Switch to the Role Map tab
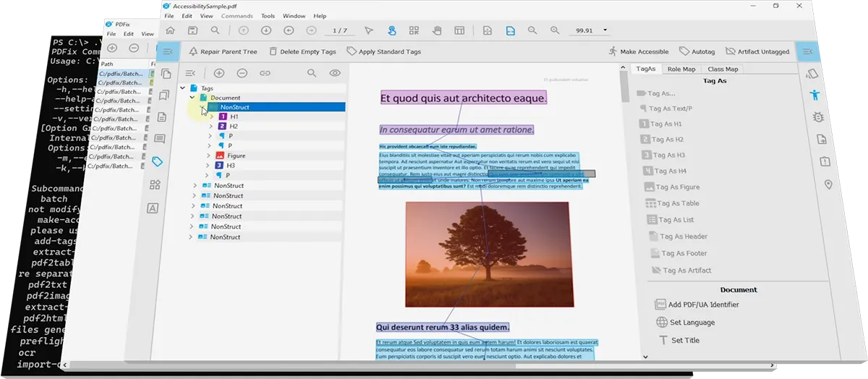The image size is (868, 379). pos(681,69)
